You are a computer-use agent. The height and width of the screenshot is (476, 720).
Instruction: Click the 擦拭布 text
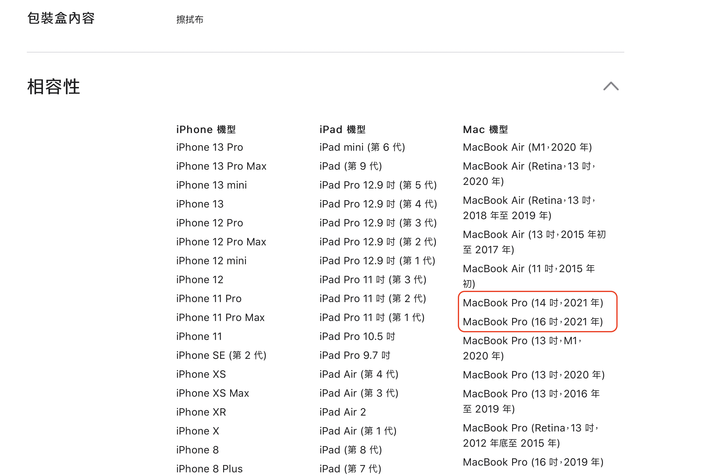pos(190,19)
